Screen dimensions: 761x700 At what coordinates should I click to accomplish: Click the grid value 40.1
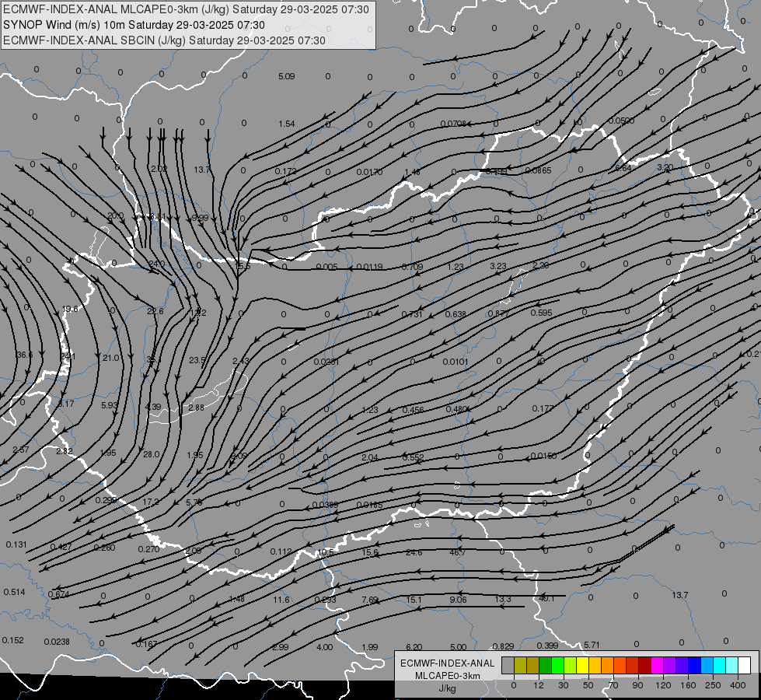(x=546, y=598)
